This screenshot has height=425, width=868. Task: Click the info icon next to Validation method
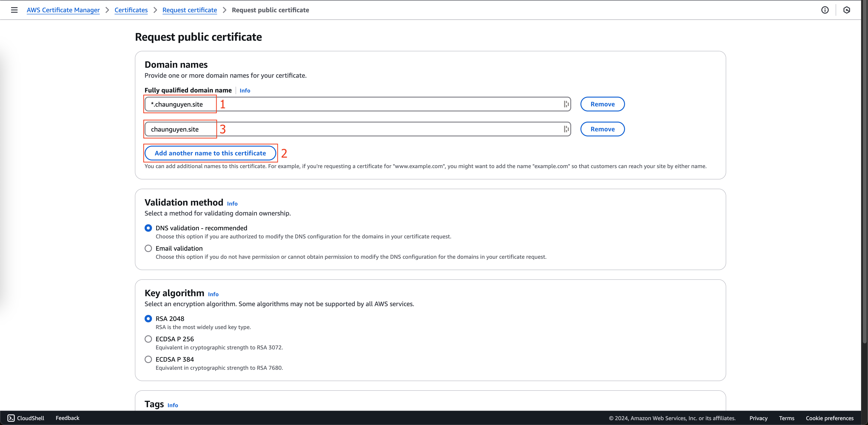(x=232, y=203)
